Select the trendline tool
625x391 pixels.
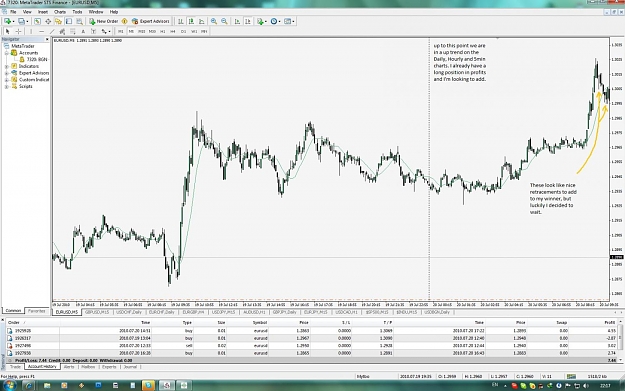[x=52, y=31]
